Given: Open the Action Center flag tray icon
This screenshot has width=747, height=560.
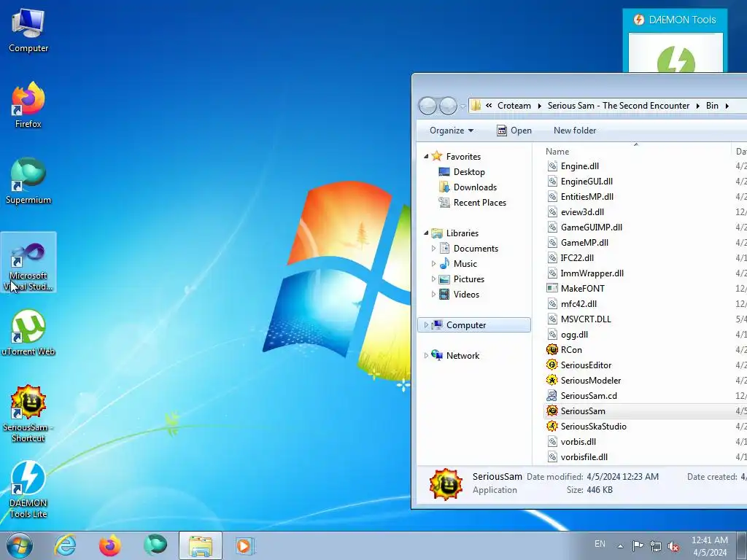Looking at the screenshot, I should click(x=638, y=545).
